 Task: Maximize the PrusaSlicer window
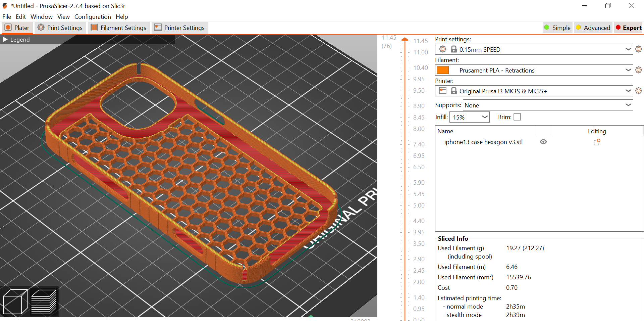point(608,6)
